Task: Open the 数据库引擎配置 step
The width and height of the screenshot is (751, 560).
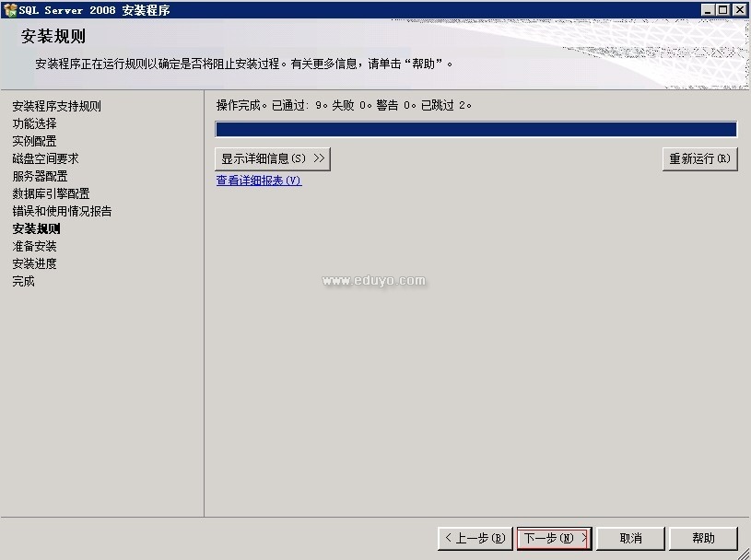Action: (x=52, y=193)
